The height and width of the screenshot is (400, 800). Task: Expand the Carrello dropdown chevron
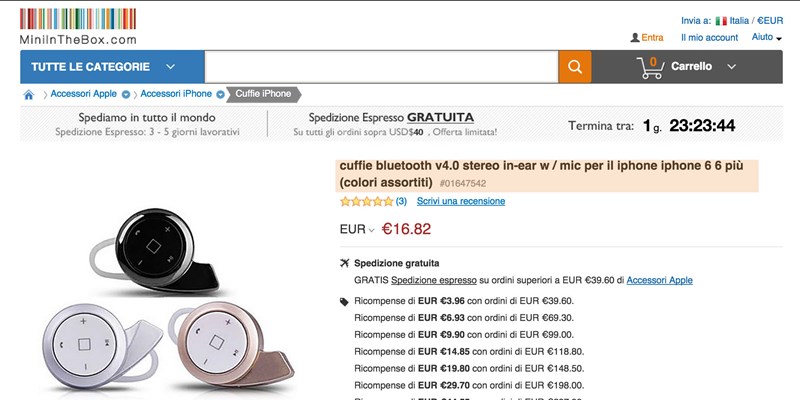[731, 67]
